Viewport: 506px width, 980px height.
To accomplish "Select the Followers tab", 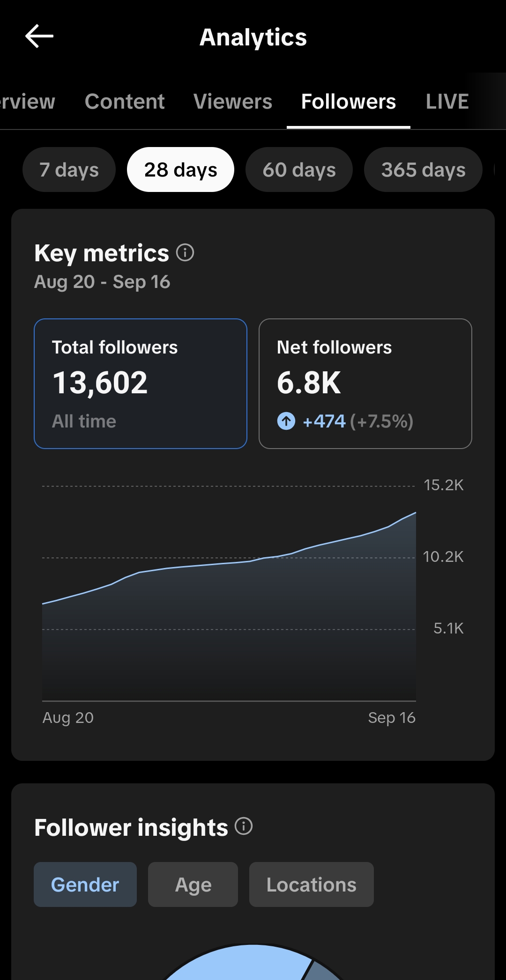I will point(349,102).
